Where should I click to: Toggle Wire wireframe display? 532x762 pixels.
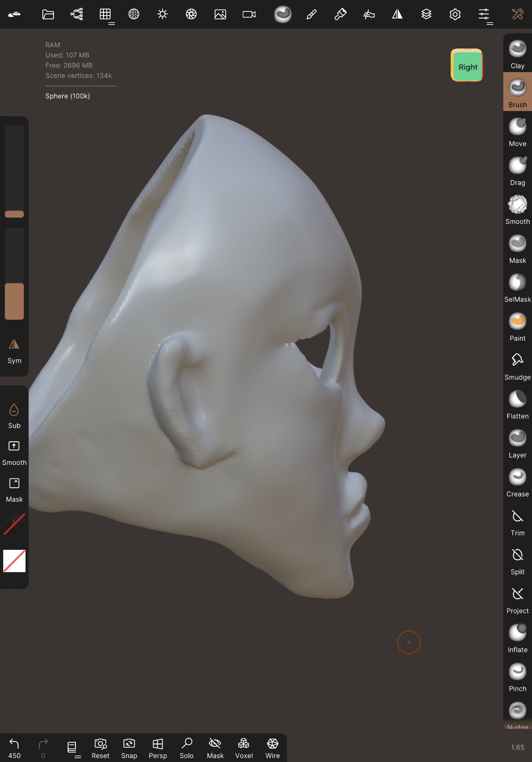click(x=273, y=748)
